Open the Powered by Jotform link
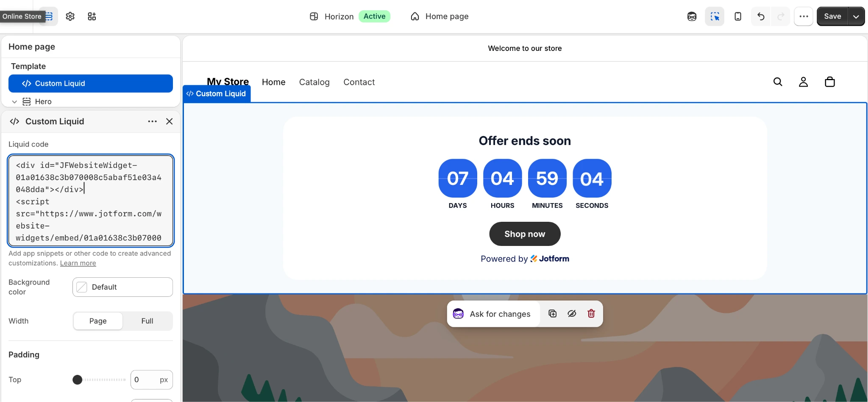 click(525, 259)
